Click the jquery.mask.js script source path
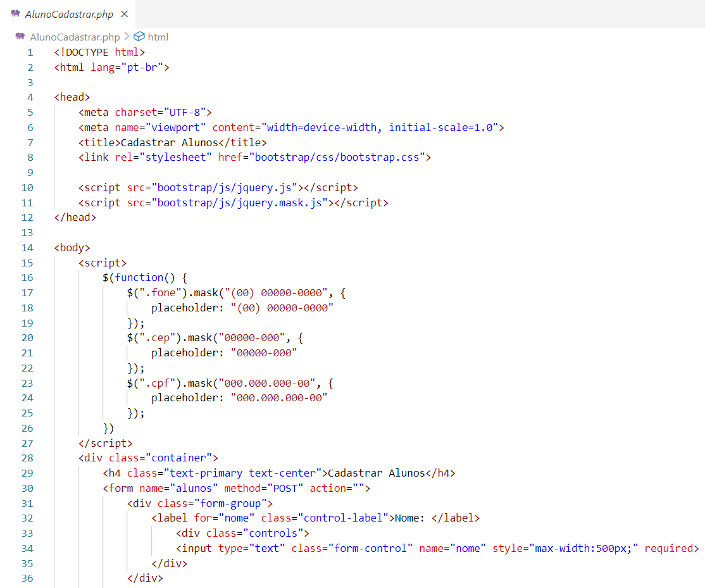The image size is (705, 588). pos(243,203)
